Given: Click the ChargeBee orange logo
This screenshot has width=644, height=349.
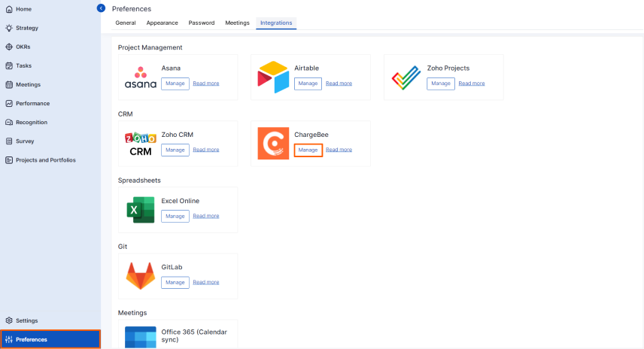Looking at the screenshot, I should pyautogui.click(x=273, y=144).
